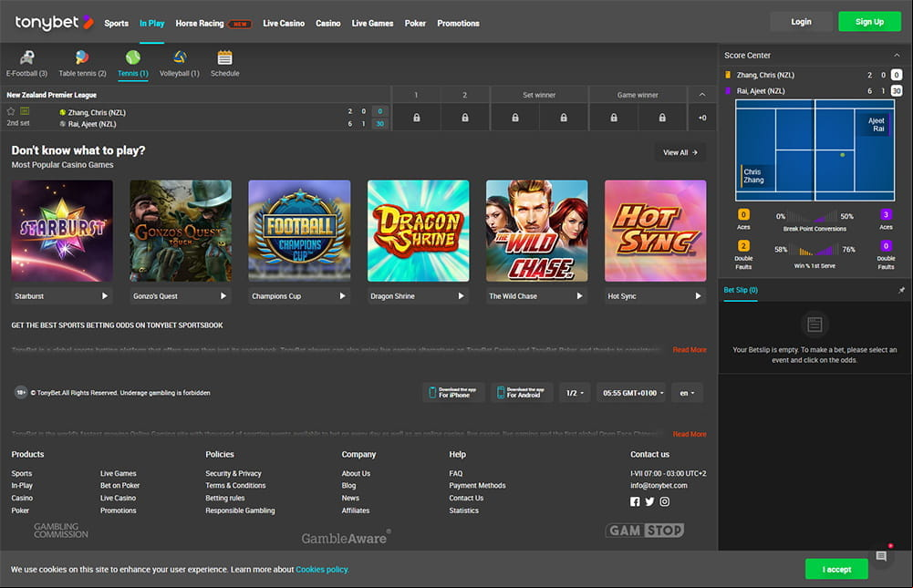This screenshot has width=913, height=588.
Task: Download the app for Android
Action: point(522,393)
